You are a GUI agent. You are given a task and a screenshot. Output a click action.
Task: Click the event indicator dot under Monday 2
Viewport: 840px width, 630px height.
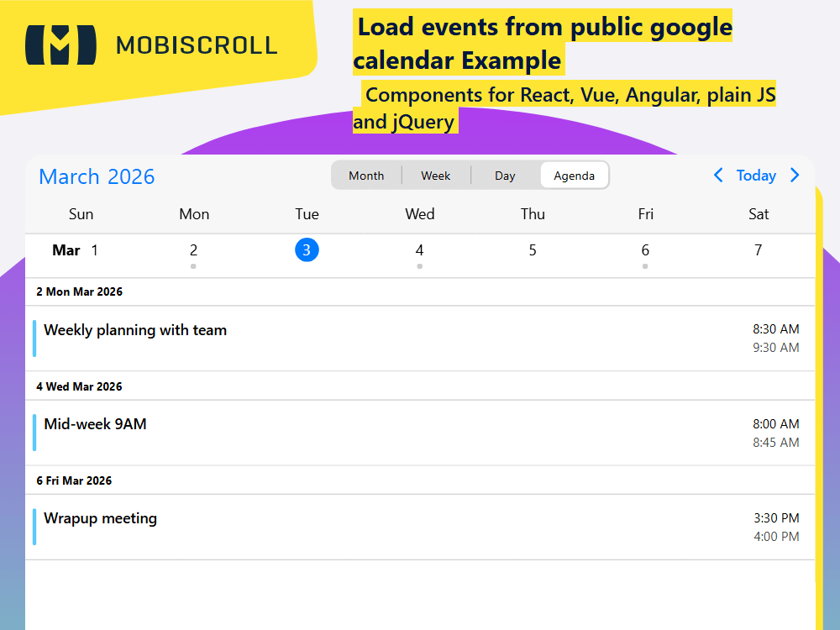(193, 265)
